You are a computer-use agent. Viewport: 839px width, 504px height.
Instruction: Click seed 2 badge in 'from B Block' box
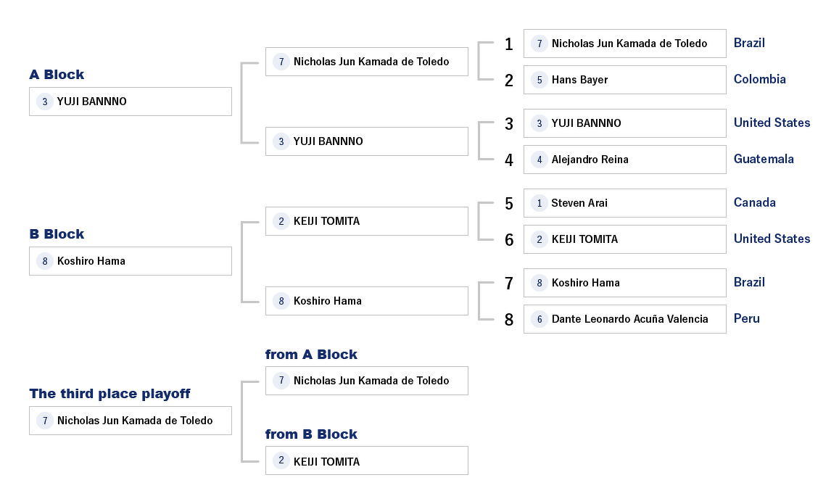pos(281,460)
